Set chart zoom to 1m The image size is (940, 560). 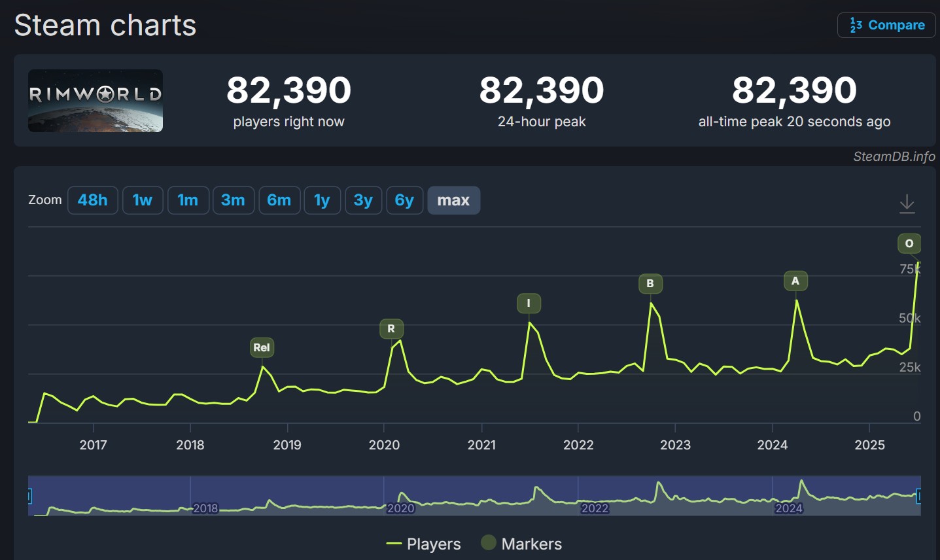coord(188,200)
